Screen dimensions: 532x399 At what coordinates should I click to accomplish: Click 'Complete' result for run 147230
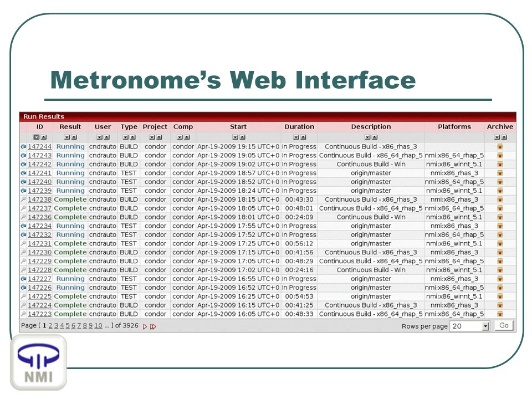70,253
